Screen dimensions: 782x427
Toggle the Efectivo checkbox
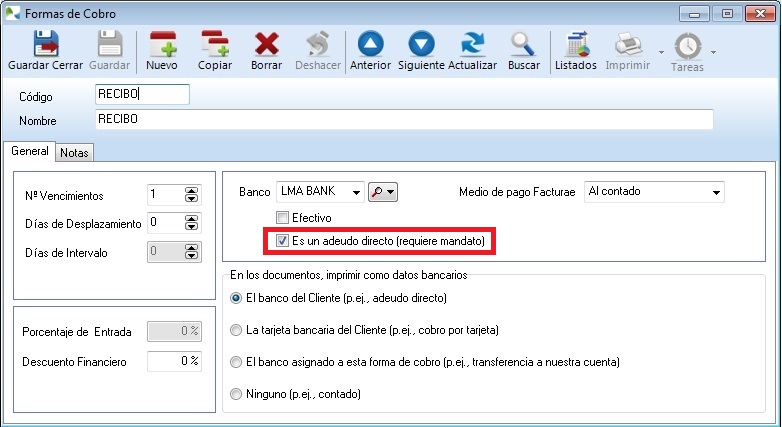282,217
